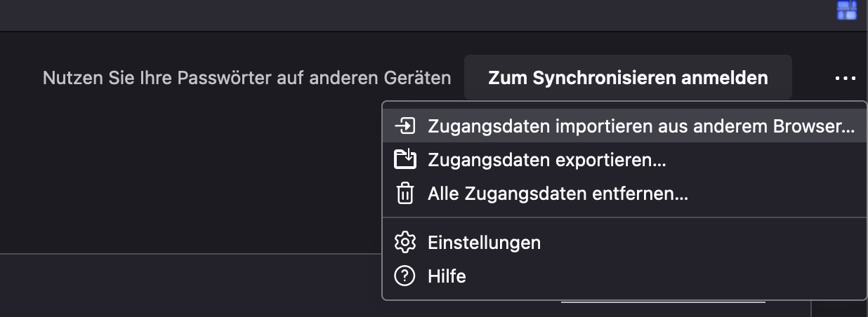Image resolution: width=868 pixels, height=317 pixels.
Task: Toggle the three-dots overflow menu button
Action: coord(846,78)
